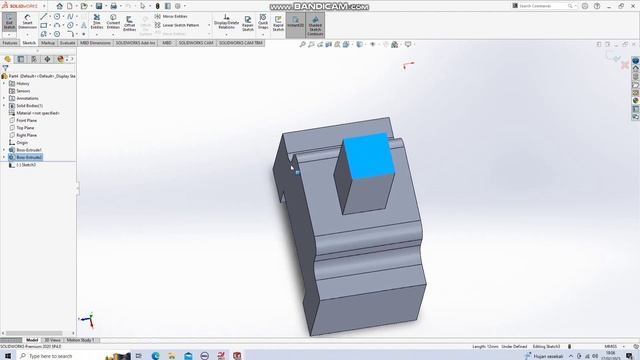
Task: Switch to the Markup tab
Action: coord(48,43)
